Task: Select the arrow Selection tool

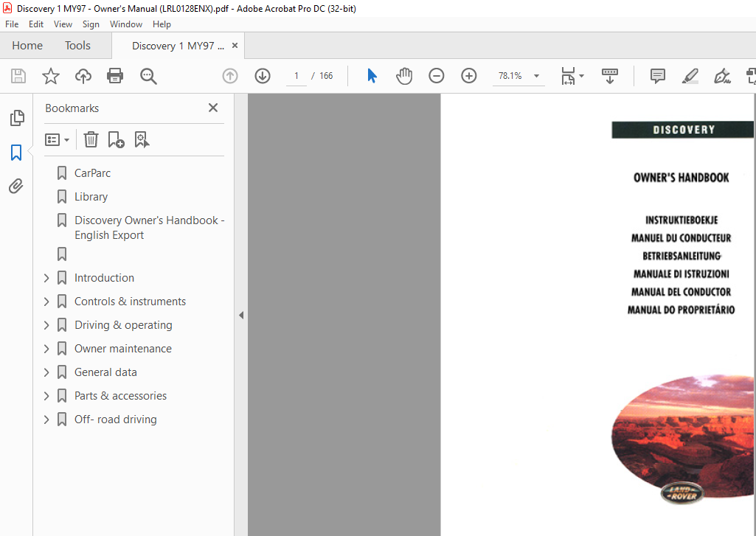Action: tap(372, 76)
